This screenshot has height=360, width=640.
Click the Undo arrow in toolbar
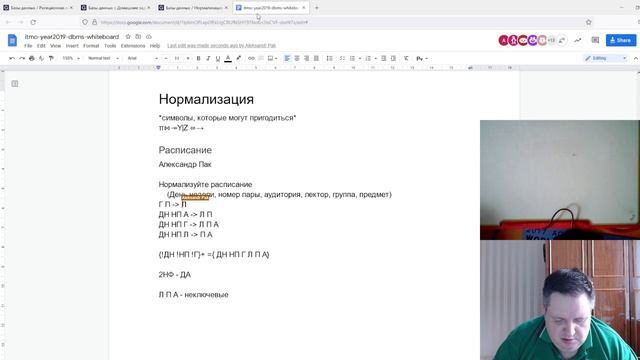point(12,58)
